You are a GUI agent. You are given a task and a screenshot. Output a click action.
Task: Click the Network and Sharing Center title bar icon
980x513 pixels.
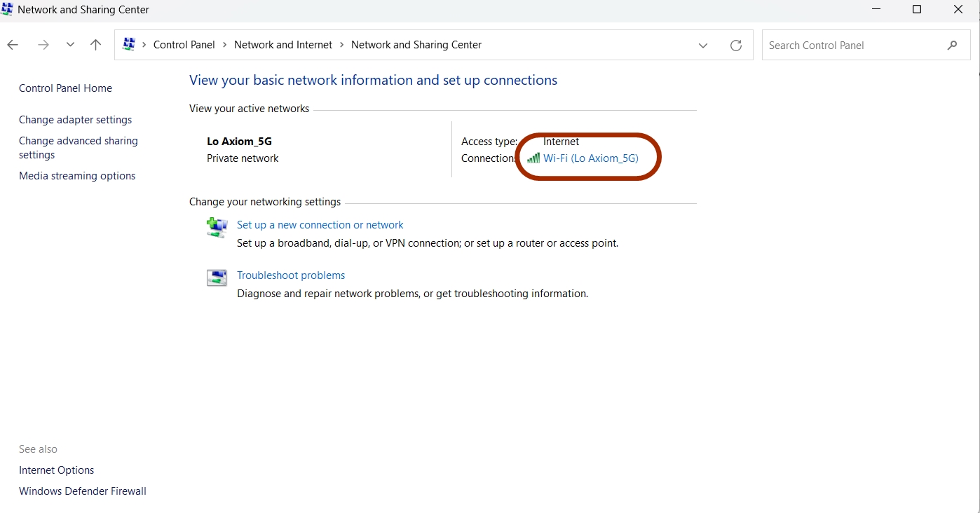point(7,9)
